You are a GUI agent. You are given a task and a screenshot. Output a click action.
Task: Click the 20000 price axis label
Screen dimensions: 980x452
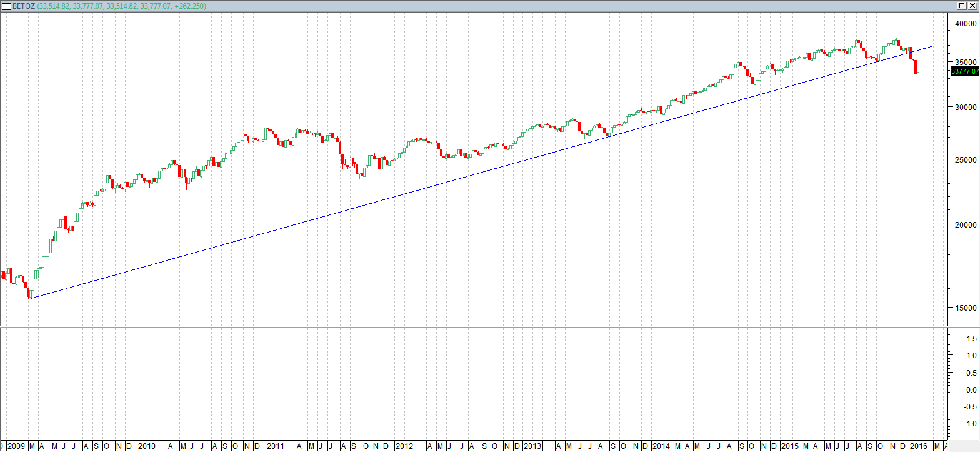tap(966, 224)
